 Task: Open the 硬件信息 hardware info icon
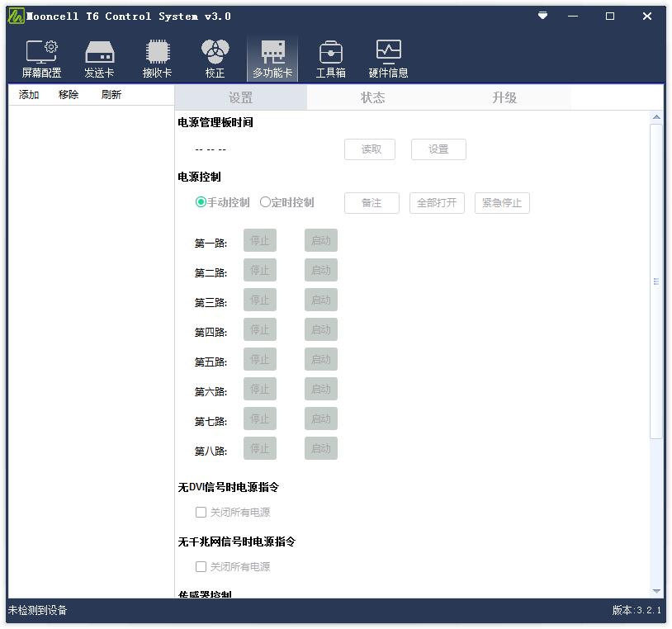[388, 59]
